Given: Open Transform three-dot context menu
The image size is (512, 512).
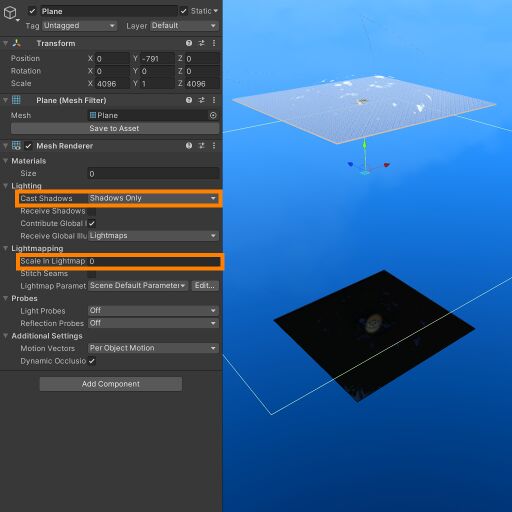Looking at the screenshot, I should click(x=214, y=43).
